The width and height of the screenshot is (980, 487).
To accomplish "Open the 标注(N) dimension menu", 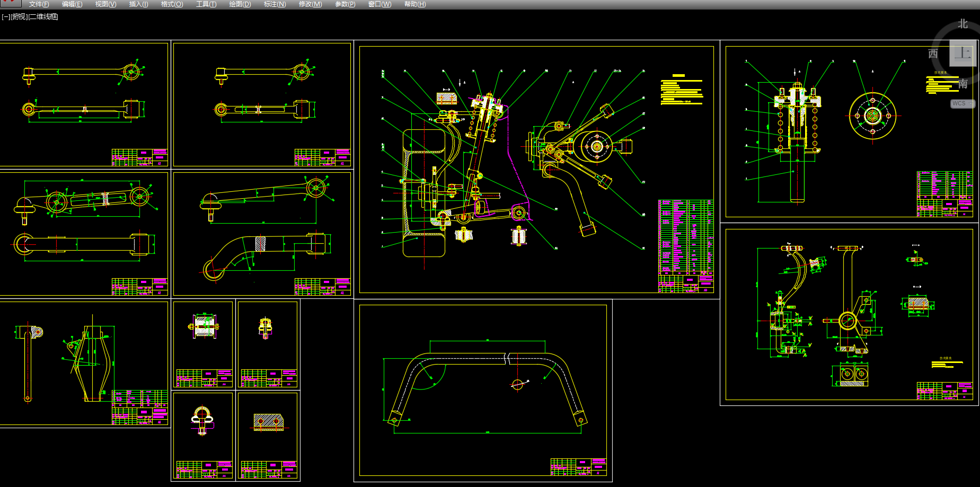I will 275,4.
